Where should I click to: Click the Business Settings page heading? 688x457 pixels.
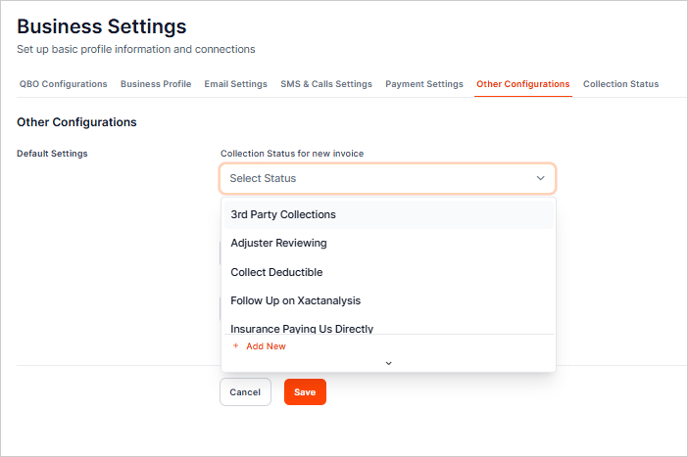pyautogui.click(x=102, y=26)
